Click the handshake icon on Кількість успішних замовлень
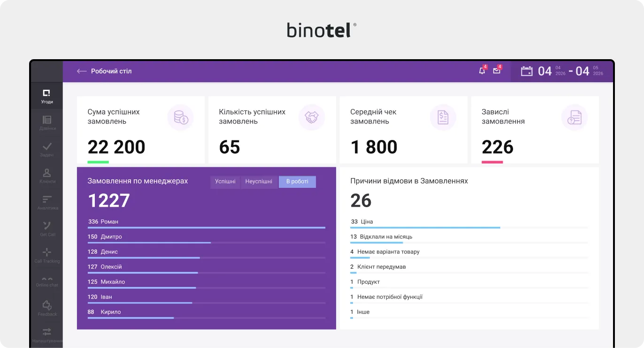The height and width of the screenshot is (348, 644). (312, 117)
